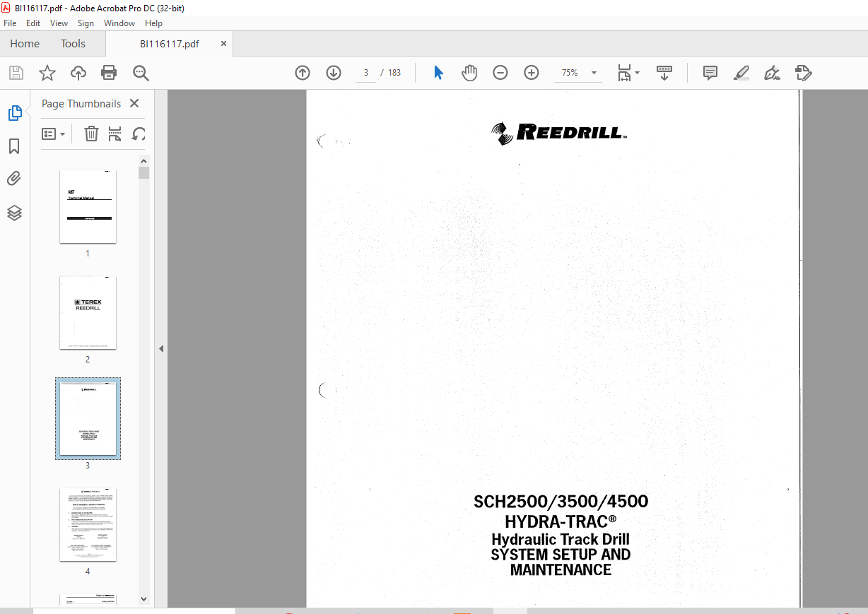The width and height of the screenshot is (868, 614).
Task: Print the document with printer icon
Action: pos(109,73)
